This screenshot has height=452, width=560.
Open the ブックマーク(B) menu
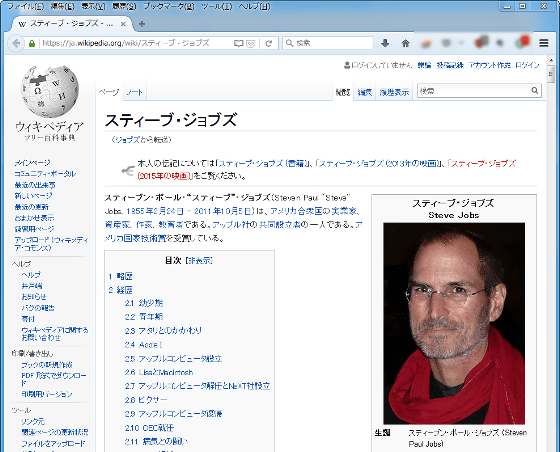[x=169, y=6]
